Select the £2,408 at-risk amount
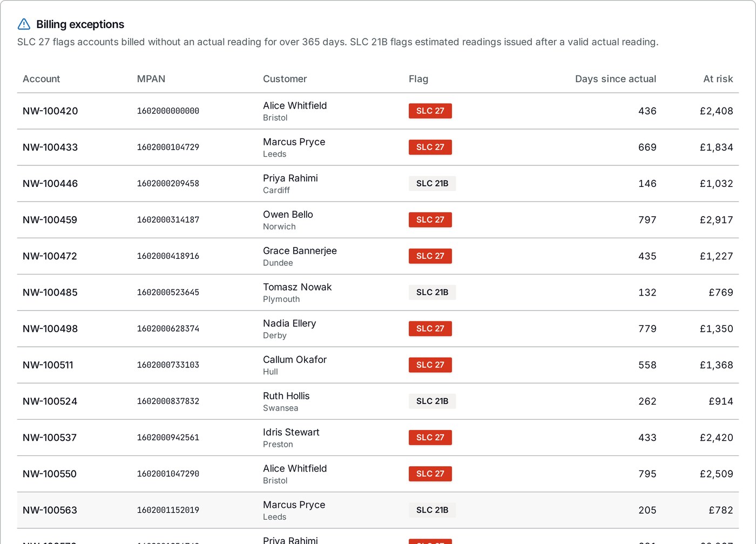This screenshot has width=756, height=544. click(x=717, y=111)
